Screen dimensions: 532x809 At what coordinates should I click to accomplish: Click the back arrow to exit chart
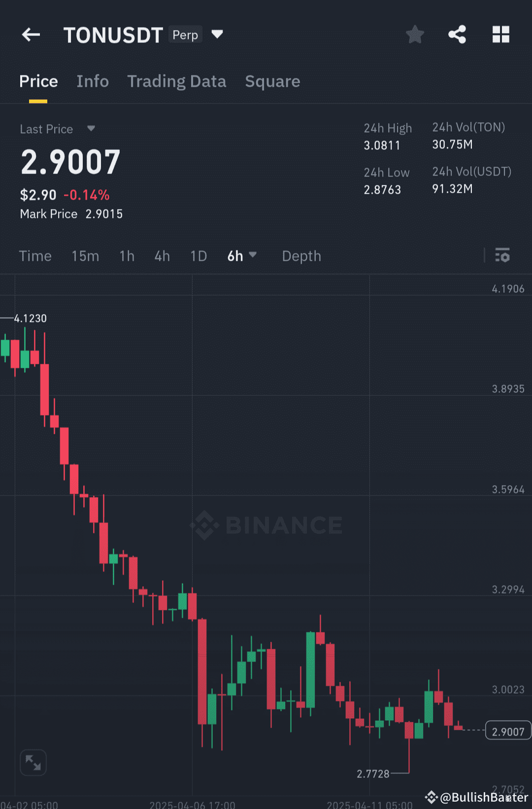(x=31, y=35)
